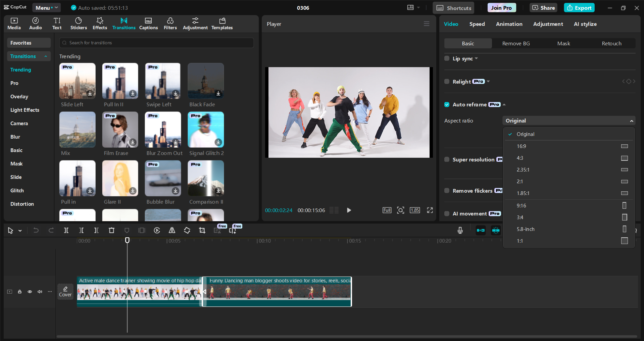
Task: Click the Export button
Action: (x=579, y=7)
